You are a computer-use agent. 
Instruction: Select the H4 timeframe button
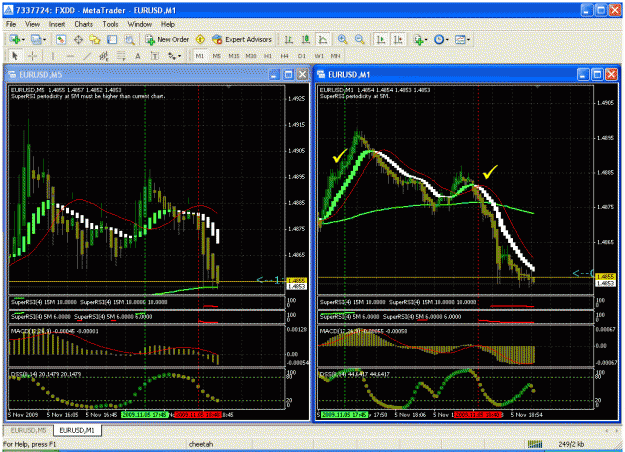(284, 56)
